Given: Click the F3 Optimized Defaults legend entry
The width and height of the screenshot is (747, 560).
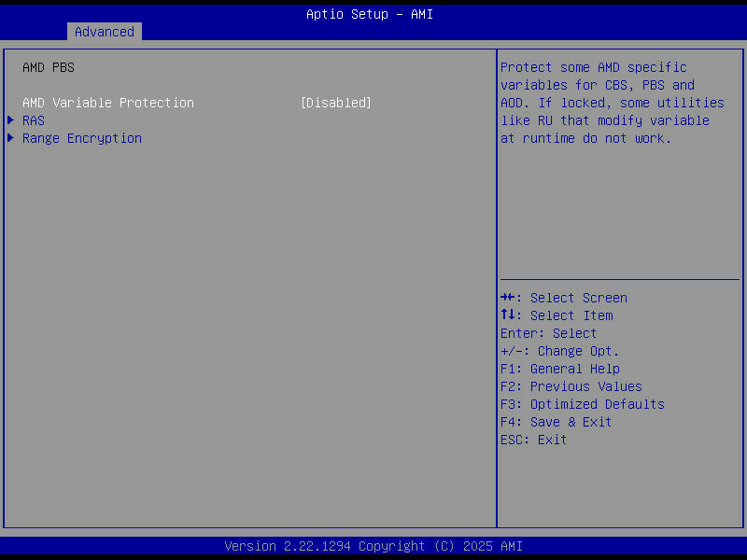Looking at the screenshot, I should click(582, 404).
